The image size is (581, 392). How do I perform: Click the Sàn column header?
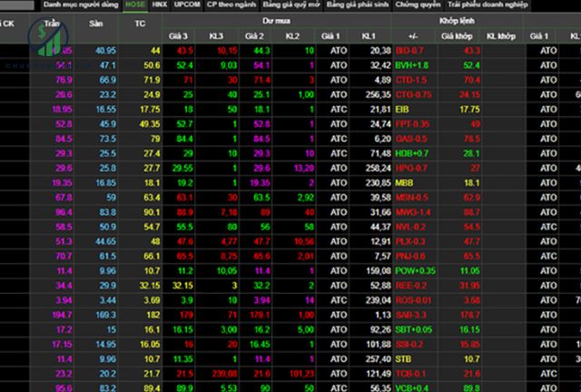(96, 24)
